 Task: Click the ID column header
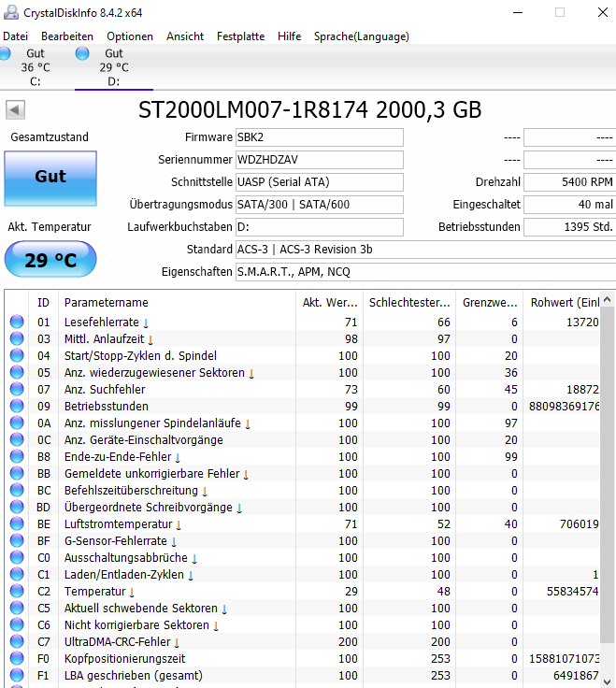pos(43,302)
